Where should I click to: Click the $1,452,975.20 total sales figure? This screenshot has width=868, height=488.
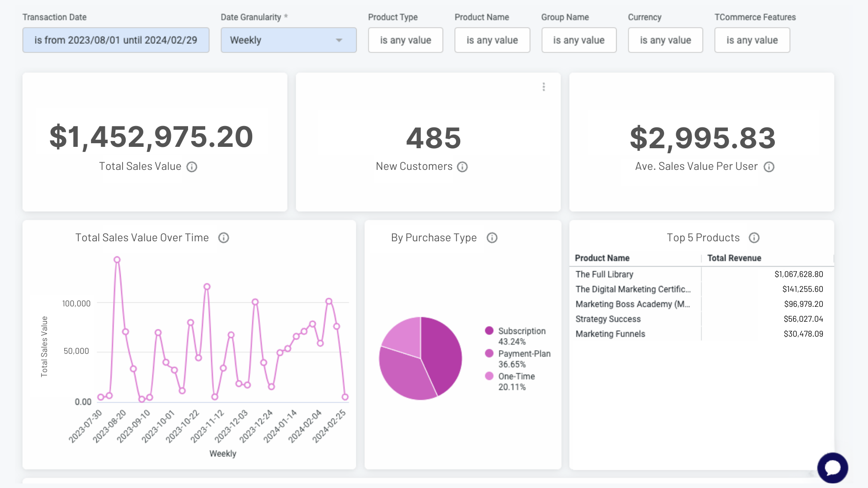tap(151, 137)
